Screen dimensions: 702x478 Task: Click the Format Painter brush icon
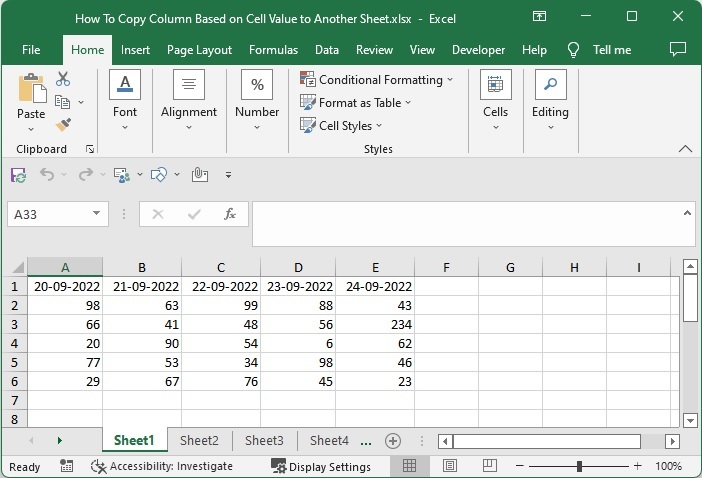point(63,124)
